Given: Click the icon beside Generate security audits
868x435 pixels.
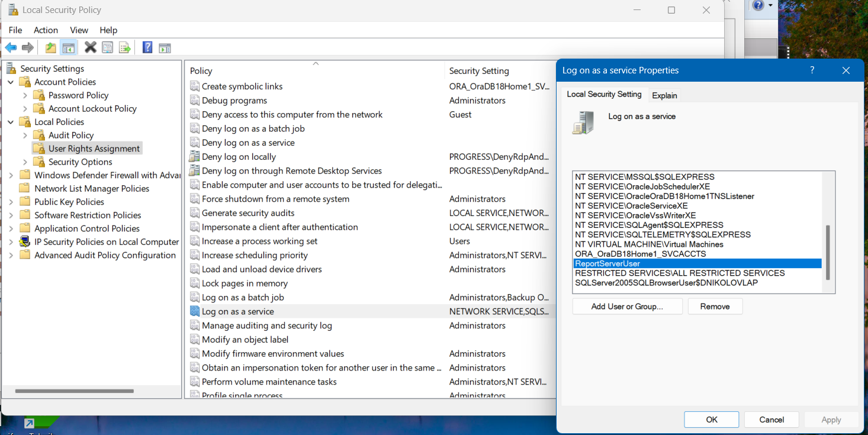Looking at the screenshot, I should 195,213.
